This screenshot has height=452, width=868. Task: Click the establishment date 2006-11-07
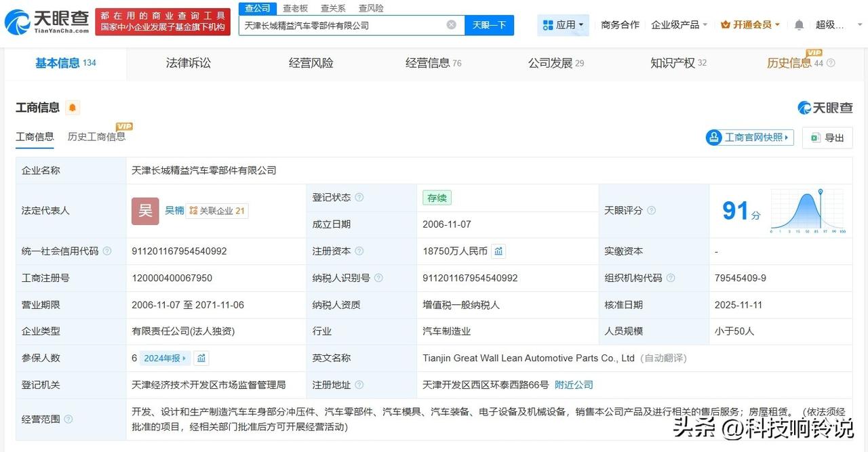point(447,224)
